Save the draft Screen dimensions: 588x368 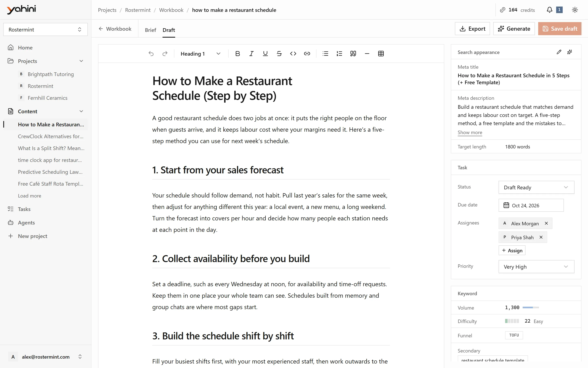tap(560, 29)
